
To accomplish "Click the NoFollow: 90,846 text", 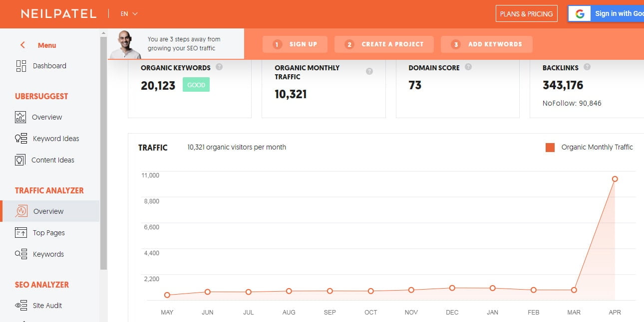I will tap(572, 104).
